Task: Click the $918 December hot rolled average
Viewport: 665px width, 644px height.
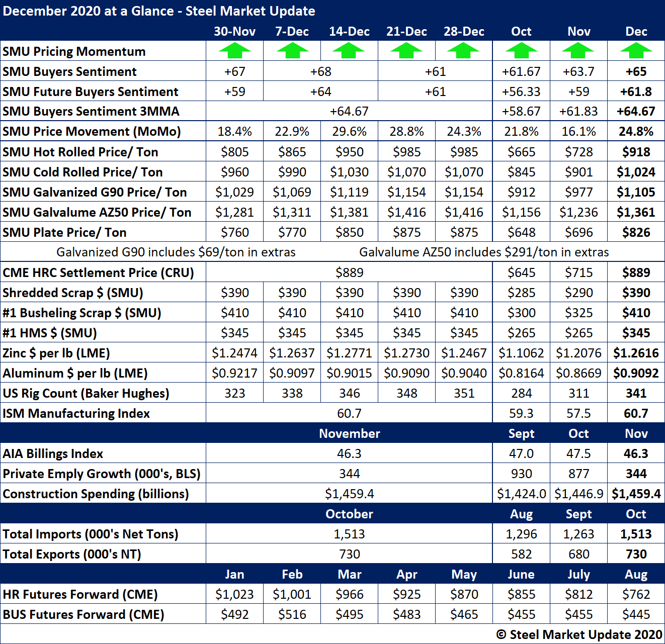Action: coord(636,152)
